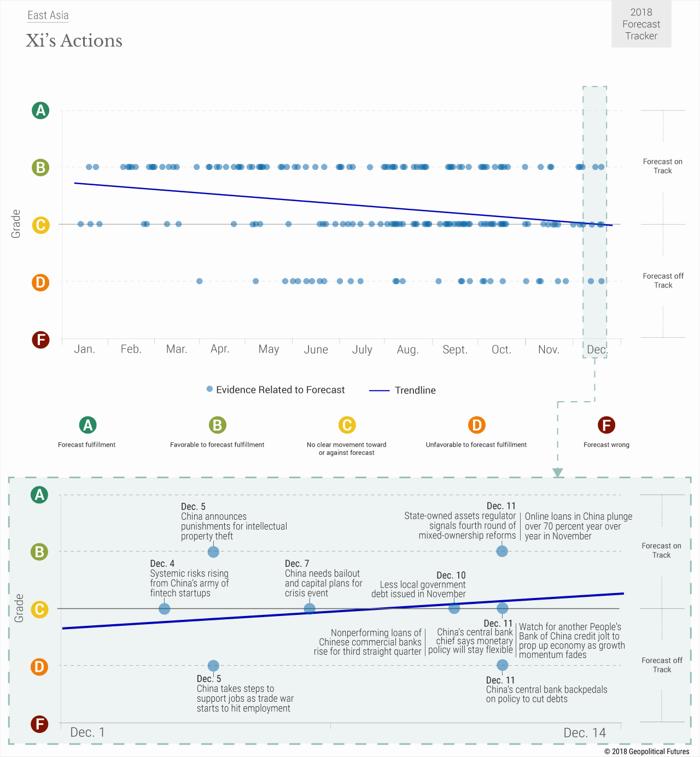Click the orange D grade icon on top chart
Image resolution: width=700 pixels, height=757 pixels.
tap(40, 283)
